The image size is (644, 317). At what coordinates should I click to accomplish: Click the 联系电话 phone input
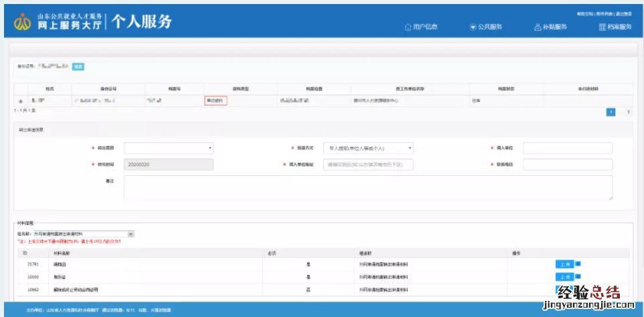pos(567,165)
